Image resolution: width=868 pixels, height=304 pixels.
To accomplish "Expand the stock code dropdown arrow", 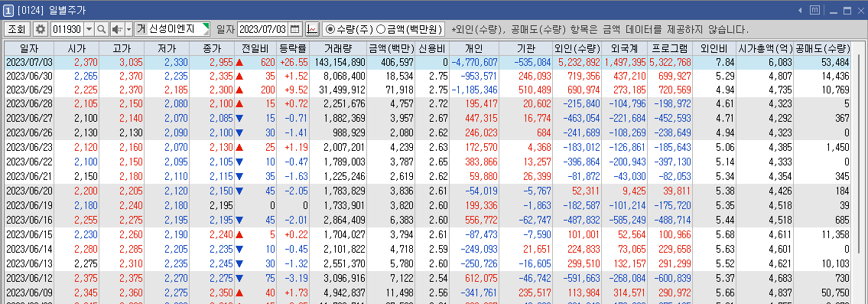I will click(x=89, y=29).
